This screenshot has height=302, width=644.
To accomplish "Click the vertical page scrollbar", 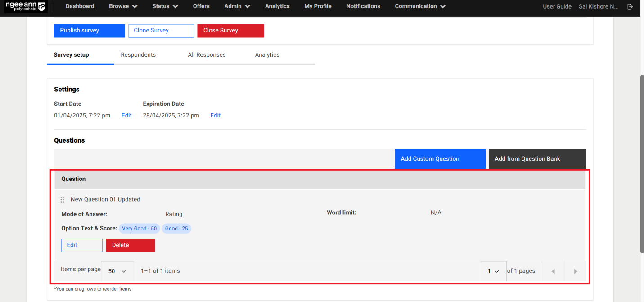I will (641, 162).
